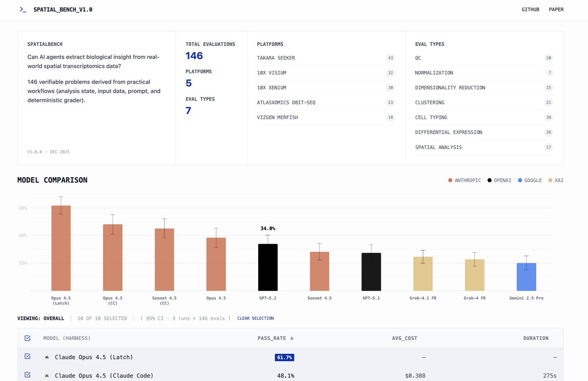Click the Sonnet 4.5 axis label

click(319, 298)
